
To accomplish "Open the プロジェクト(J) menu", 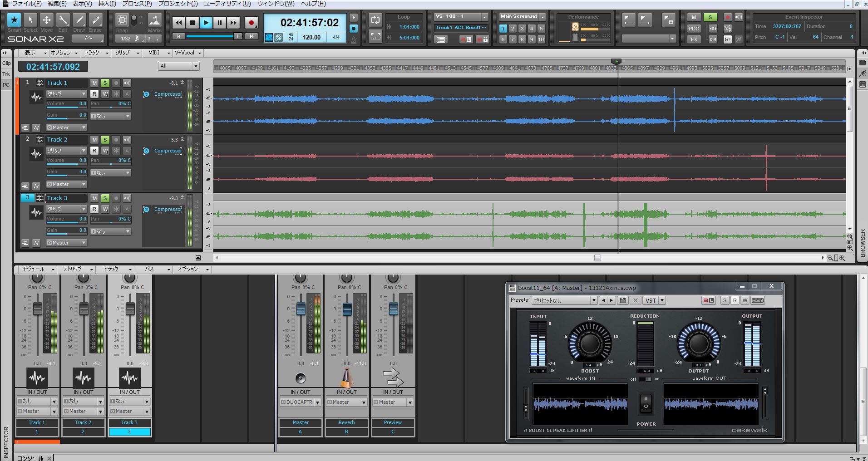I will click(x=178, y=4).
